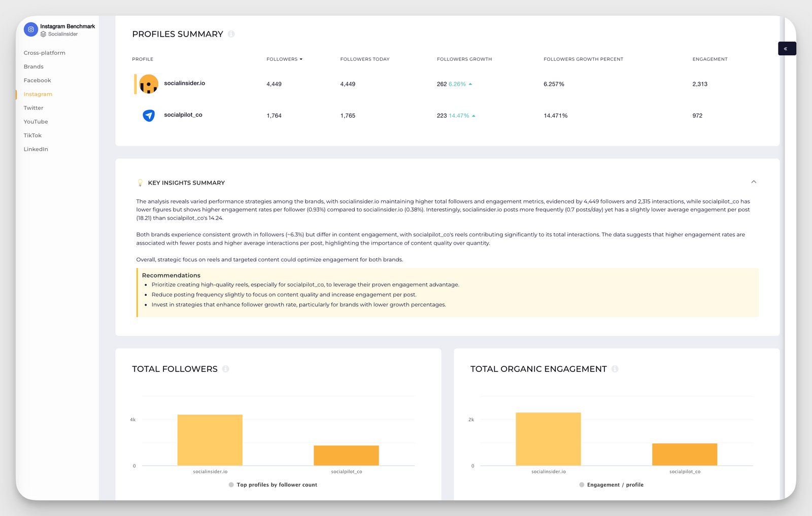
Task: Click the socialpilot_co profile avatar
Action: (148, 115)
